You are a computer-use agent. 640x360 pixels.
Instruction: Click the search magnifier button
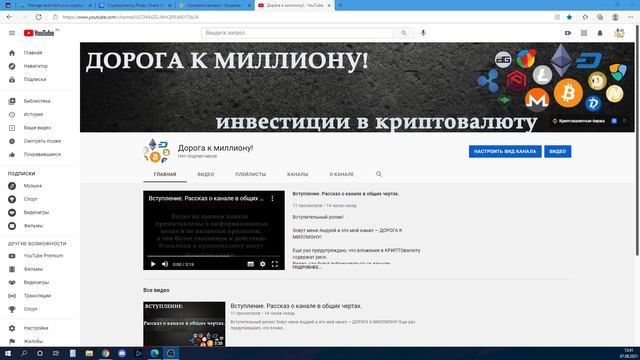[x=403, y=33]
